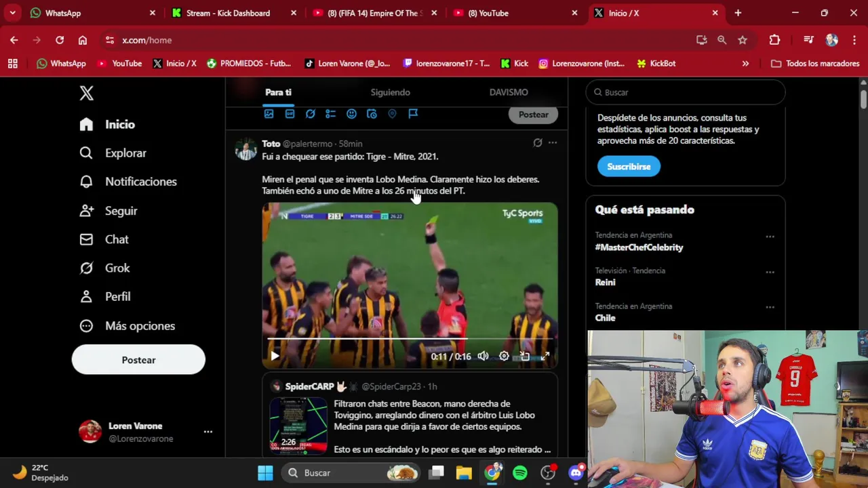The image size is (868, 488).
Task: Open the #MasterChefCelebrity trend
Action: point(639,247)
